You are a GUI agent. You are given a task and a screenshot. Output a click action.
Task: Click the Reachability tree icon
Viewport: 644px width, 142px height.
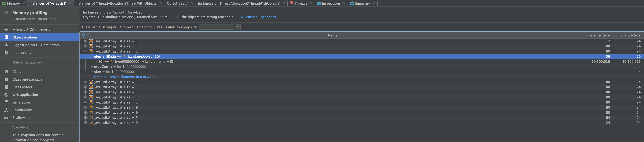(x=7, y=110)
